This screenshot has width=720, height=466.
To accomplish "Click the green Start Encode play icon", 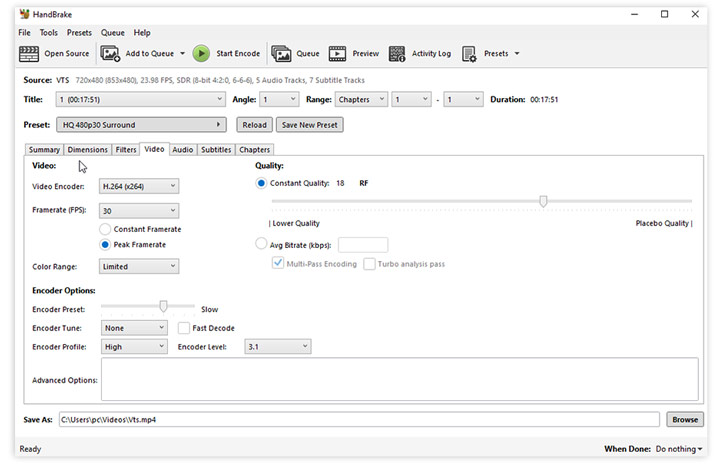I will click(201, 54).
